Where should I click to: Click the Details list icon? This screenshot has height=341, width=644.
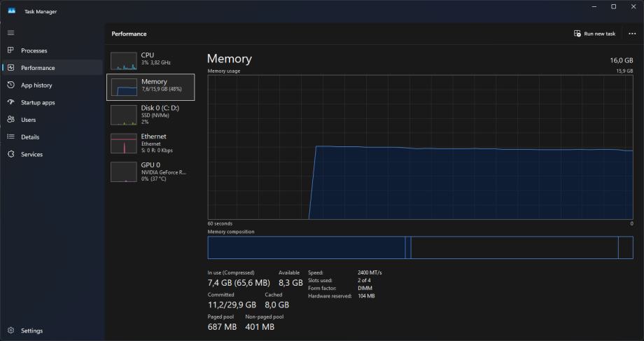point(11,137)
